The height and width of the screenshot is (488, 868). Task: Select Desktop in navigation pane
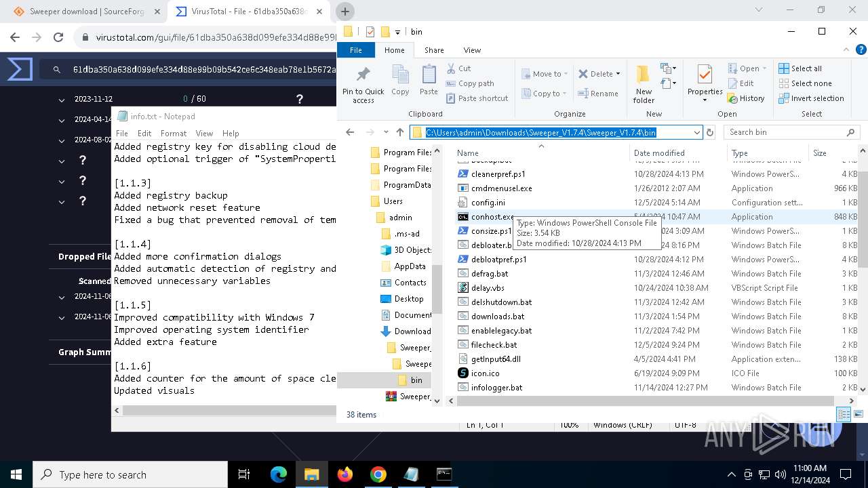[x=409, y=299]
